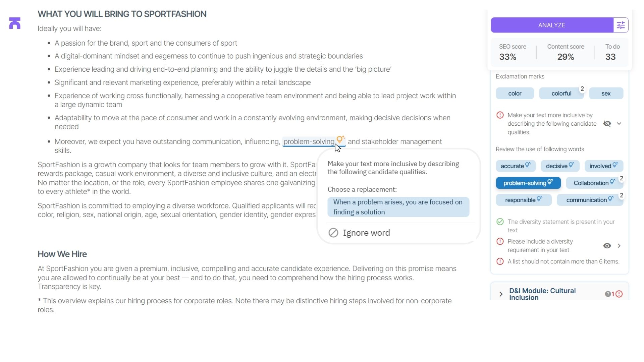Image resolution: width=644 pixels, height=362 pixels.
Task: Click the green checkmark beside the diversity statement
Action: [500, 222]
